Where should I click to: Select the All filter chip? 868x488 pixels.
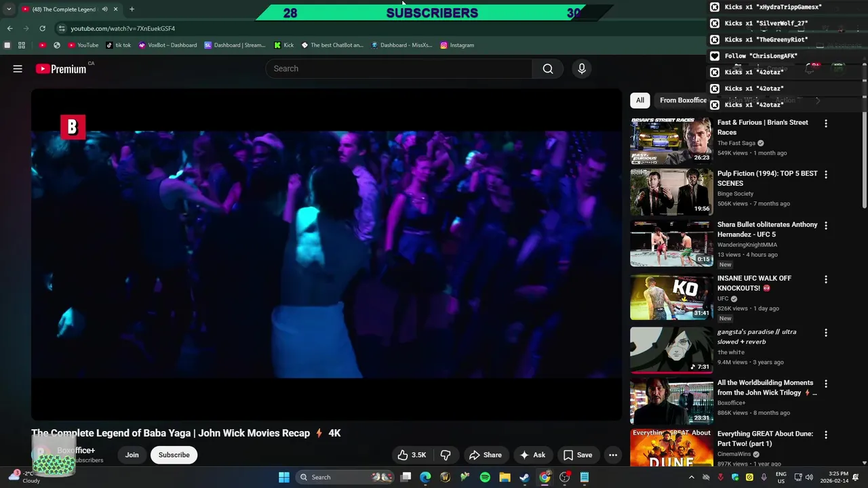(x=639, y=100)
